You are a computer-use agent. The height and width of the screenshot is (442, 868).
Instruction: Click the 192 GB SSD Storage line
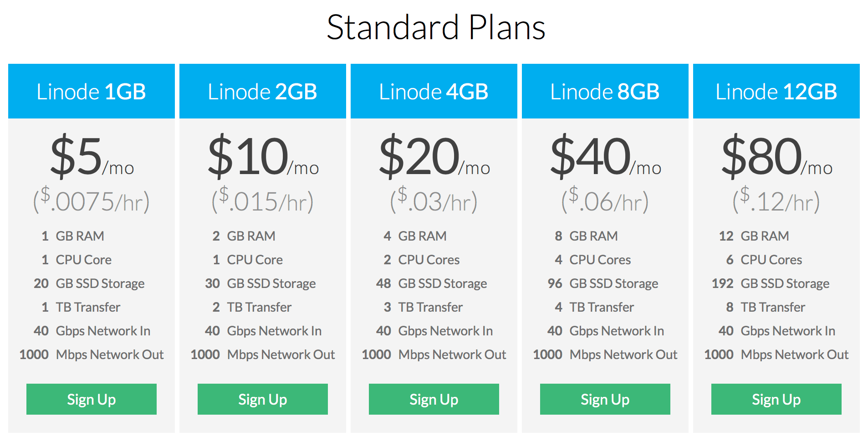[771, 283]
